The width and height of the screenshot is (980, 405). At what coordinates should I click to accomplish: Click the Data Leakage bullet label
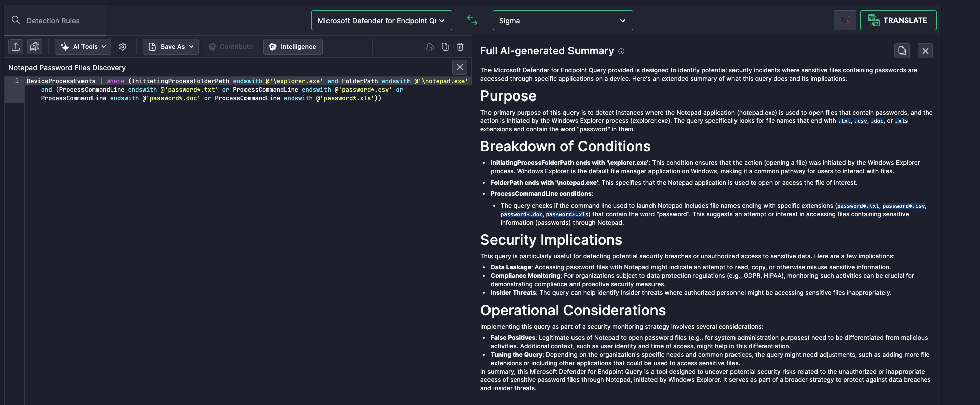click(x=511, y=267)
